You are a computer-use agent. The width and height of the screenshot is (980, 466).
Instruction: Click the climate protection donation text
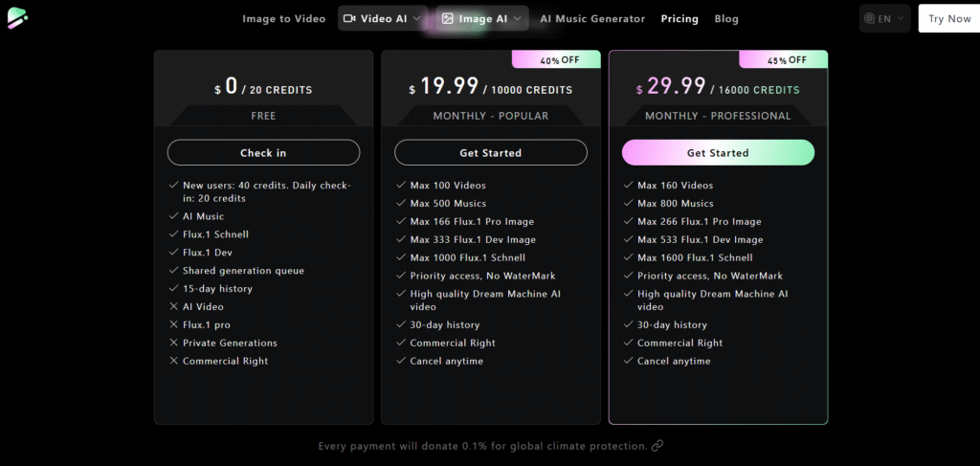[482, 446]
